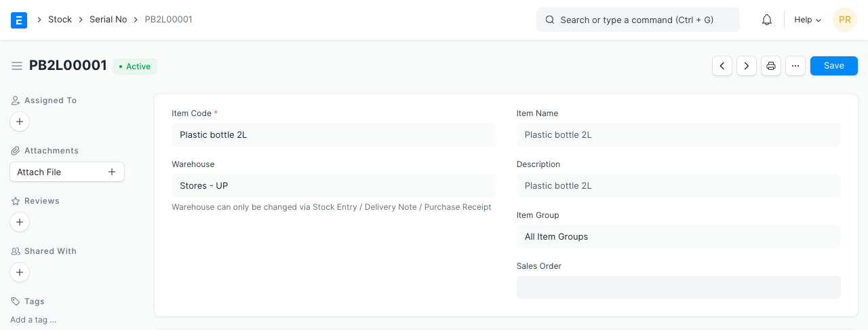Open the PR user avatar menu

[x=845, y=20]
